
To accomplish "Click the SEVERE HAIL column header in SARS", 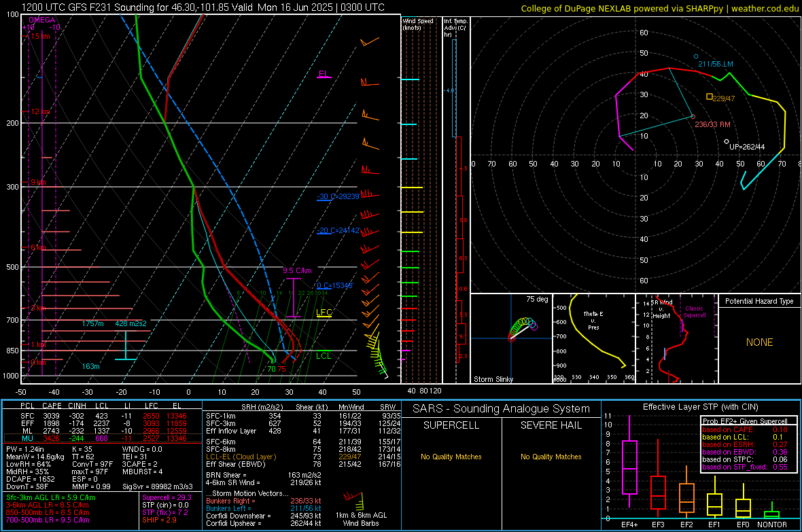I will coord(551,425).
